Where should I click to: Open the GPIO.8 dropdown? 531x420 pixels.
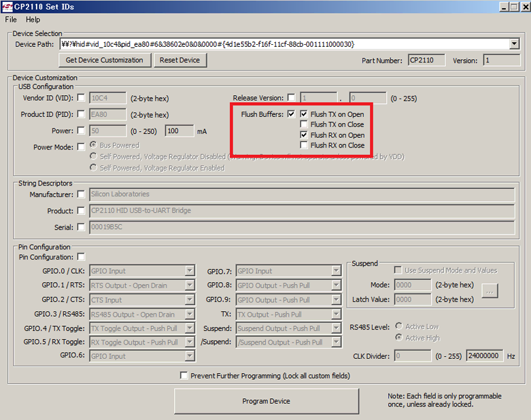[336, 285]
